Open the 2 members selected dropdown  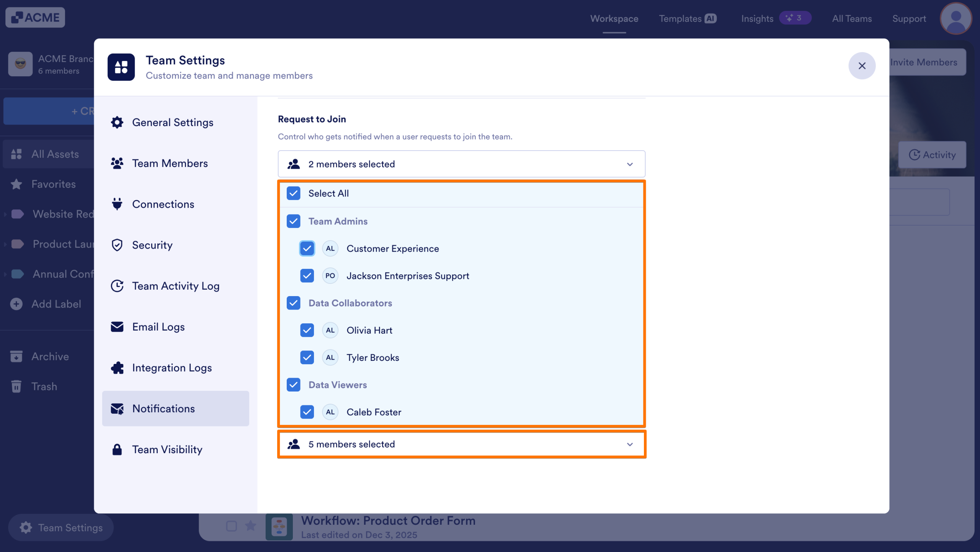point(461,164)
